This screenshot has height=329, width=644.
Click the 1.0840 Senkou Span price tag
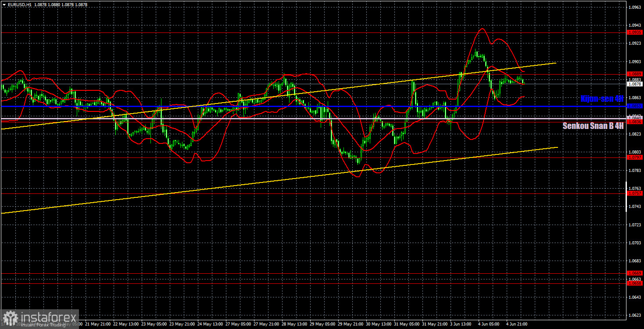tap(635, 118)
